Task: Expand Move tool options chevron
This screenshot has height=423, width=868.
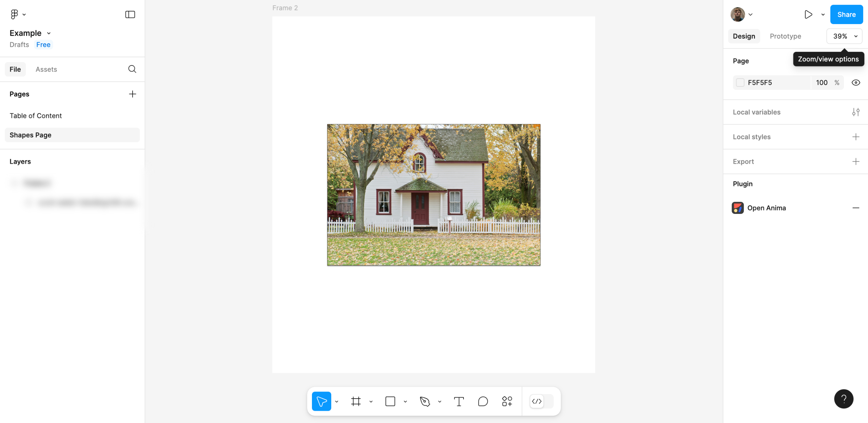Action: coord(337,402)
